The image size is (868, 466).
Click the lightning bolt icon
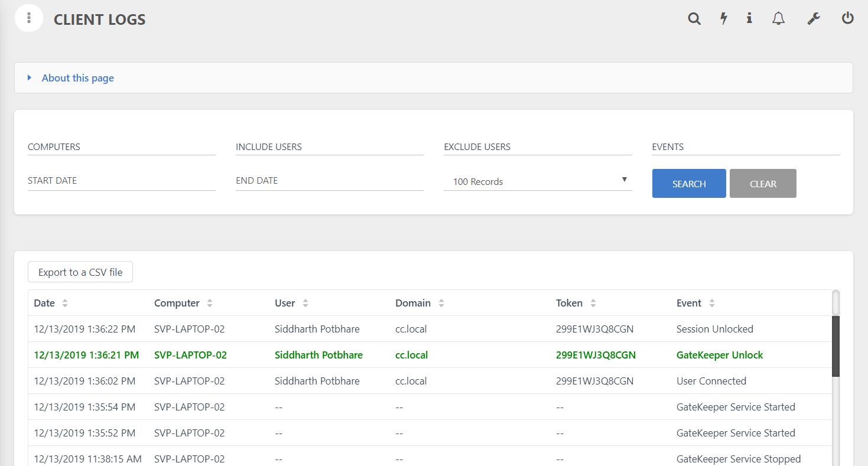coord(723,19)
